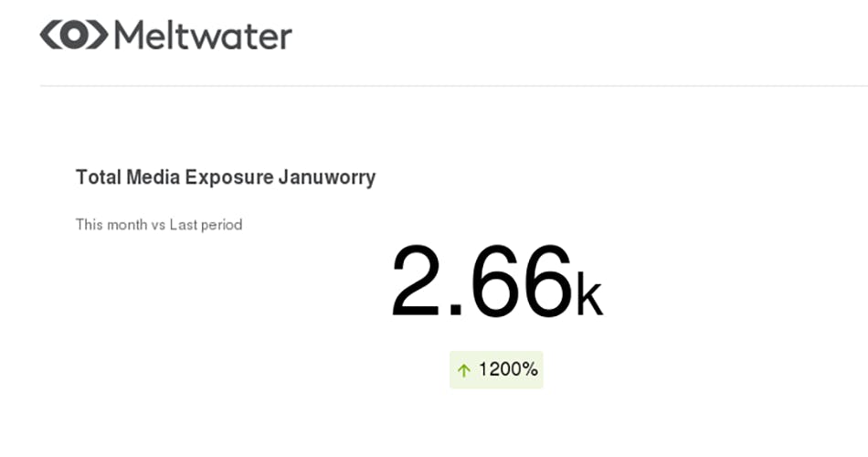
Task: Click the This month vs Last period subtitle
Action: pos(159,225)
